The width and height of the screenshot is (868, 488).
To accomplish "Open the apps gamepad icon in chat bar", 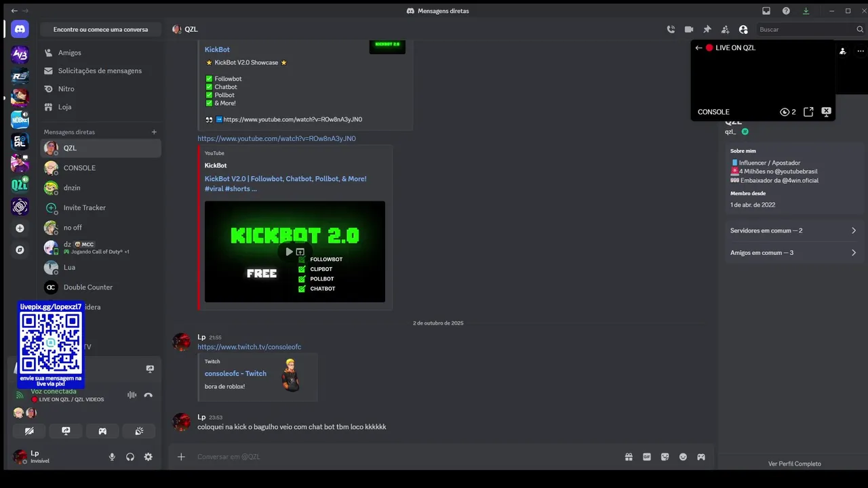I will point(701,457).
